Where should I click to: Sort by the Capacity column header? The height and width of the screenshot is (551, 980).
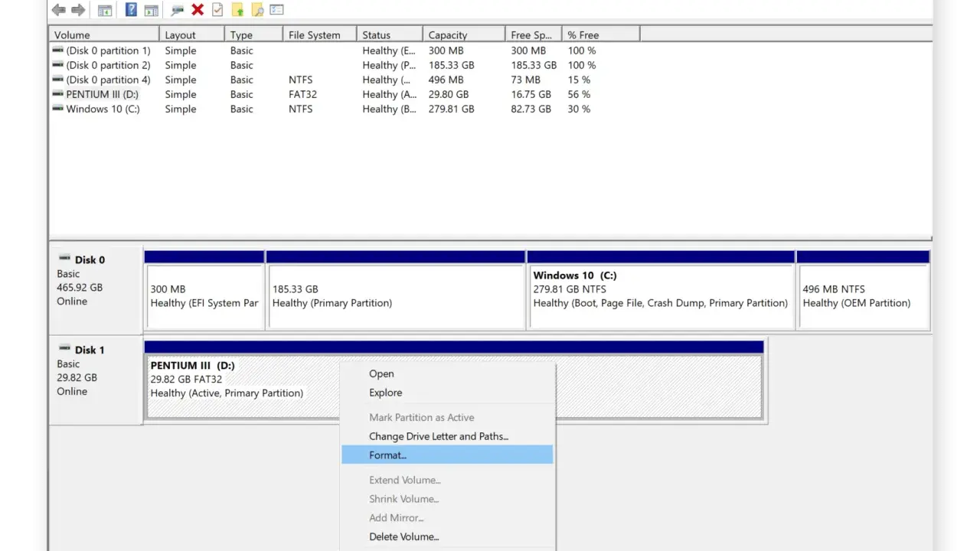coord(464,34)
